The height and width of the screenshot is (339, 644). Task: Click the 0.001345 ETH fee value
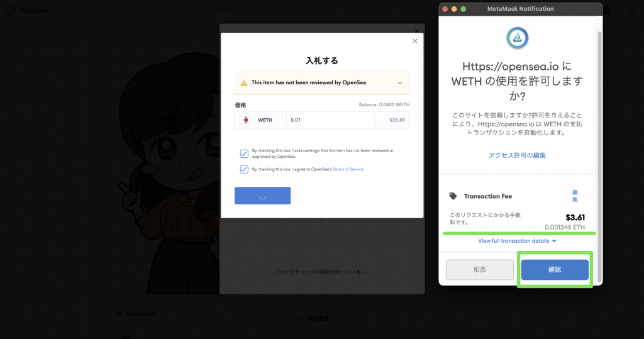point(565,227)
